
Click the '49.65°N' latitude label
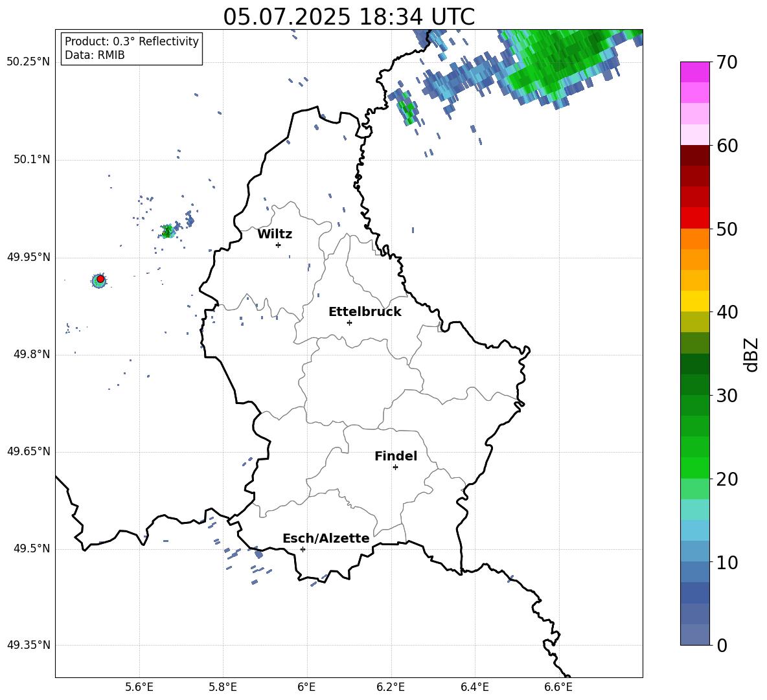pyautogui.click(x=29, y=451)
